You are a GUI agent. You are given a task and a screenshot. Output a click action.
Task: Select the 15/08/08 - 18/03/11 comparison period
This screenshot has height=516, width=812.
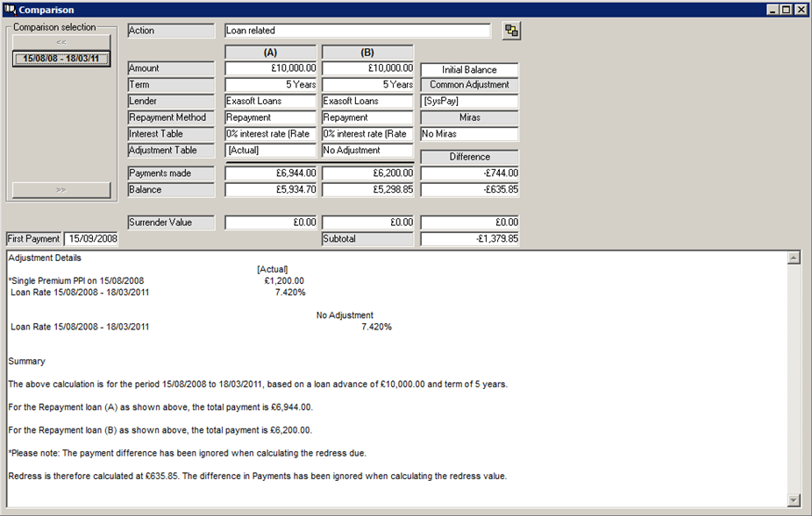tap(61, 59)
